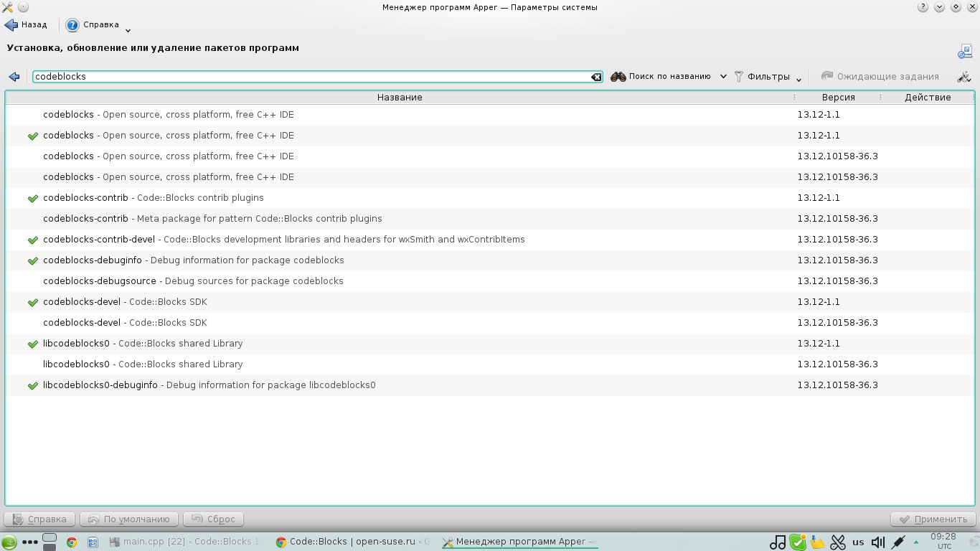Click checkmark beside codeblocks-contrib-devel
The width and height of the screenshot is (980, 551).
pos(32,240)
